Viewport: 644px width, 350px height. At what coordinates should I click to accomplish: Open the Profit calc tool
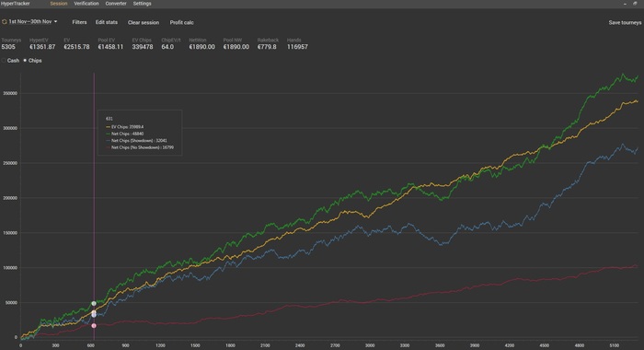181,23
